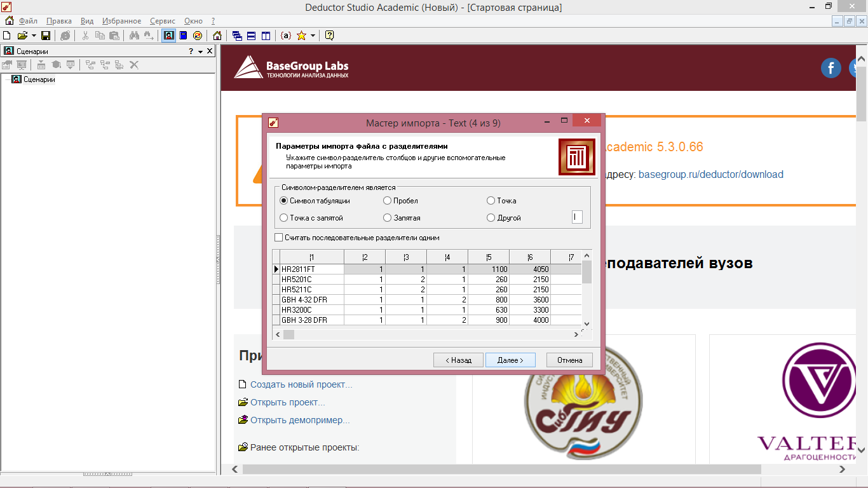Select the Точка с запятой radio button
The image size is (868, 488).
coord(284,218)
